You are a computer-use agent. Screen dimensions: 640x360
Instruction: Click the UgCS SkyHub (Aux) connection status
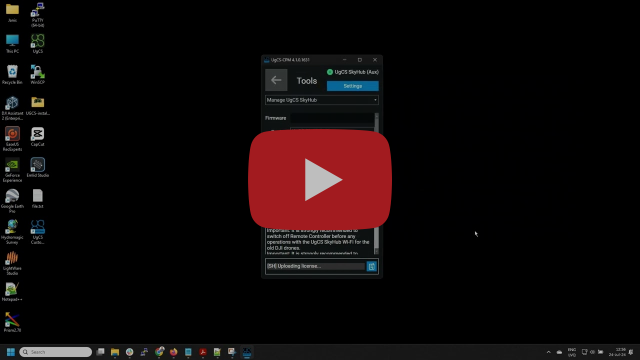point(353,72)
